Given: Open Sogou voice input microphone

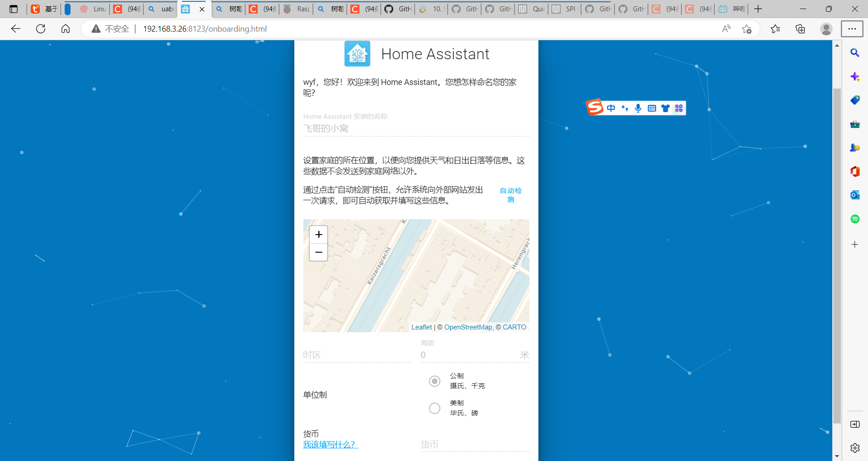Looking at the screenshot, I should (638, 108).
